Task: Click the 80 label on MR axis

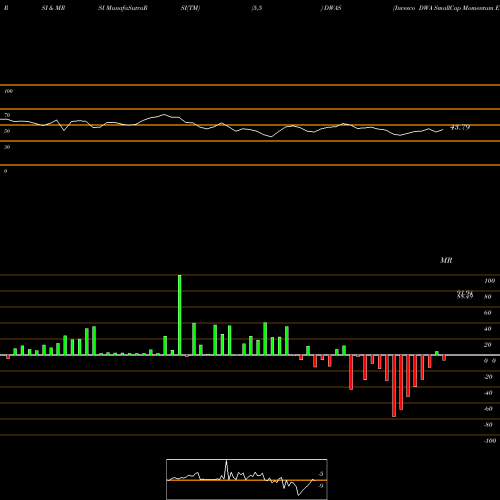Action: click(x=488, y=297)
